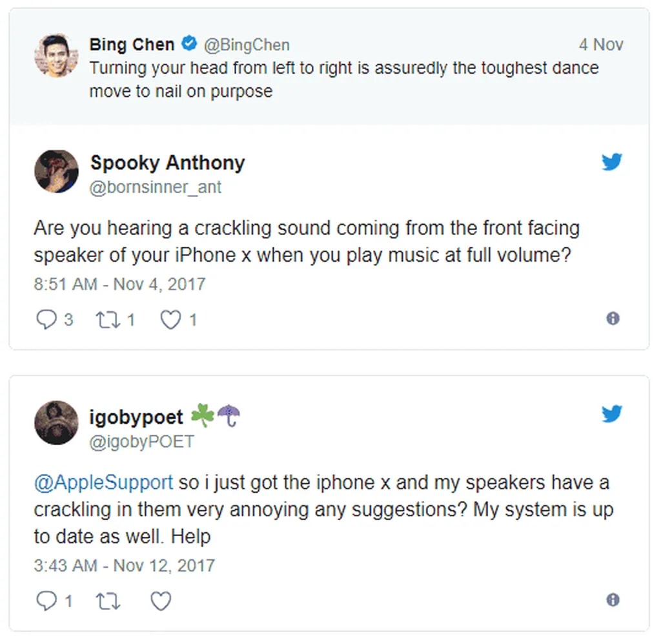Open the @igobyPOET handle
This screenshot has width=661, height=644.
[x=141, y=441]
